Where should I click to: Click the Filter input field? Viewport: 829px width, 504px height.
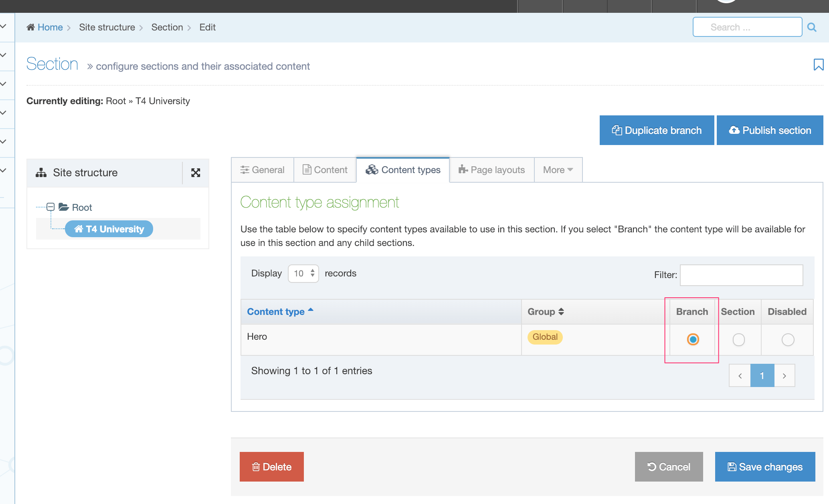click(x=741, y=275)
